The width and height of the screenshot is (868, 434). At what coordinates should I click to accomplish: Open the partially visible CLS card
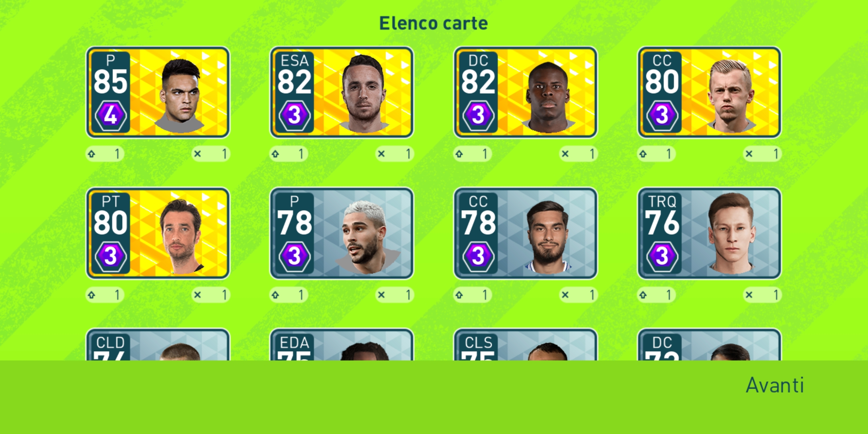click(x=526, y=344)
